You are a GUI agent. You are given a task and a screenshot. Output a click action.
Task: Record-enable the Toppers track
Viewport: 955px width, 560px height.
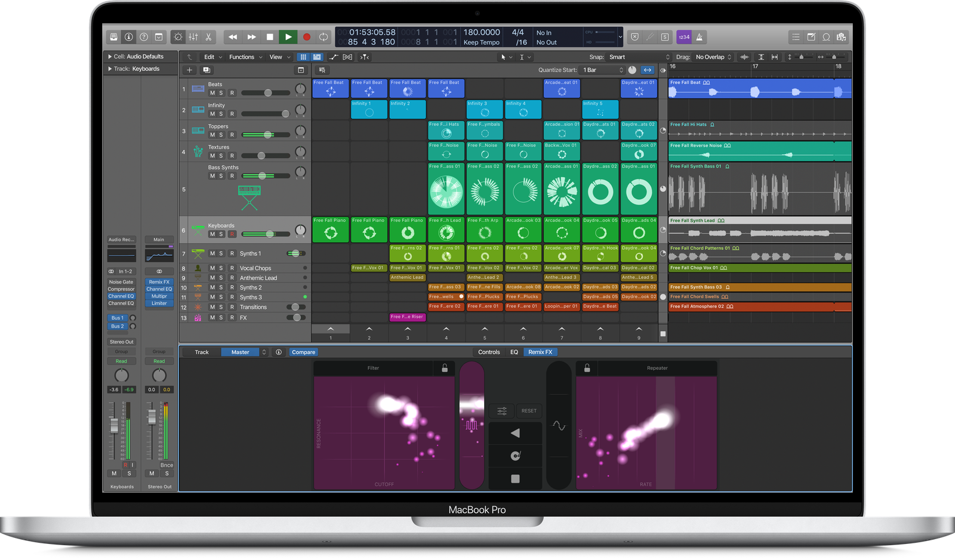click(232, 135)
